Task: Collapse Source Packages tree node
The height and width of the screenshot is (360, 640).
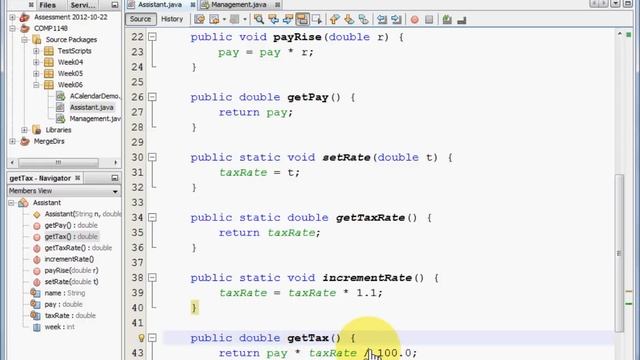Action: [24, 40]
